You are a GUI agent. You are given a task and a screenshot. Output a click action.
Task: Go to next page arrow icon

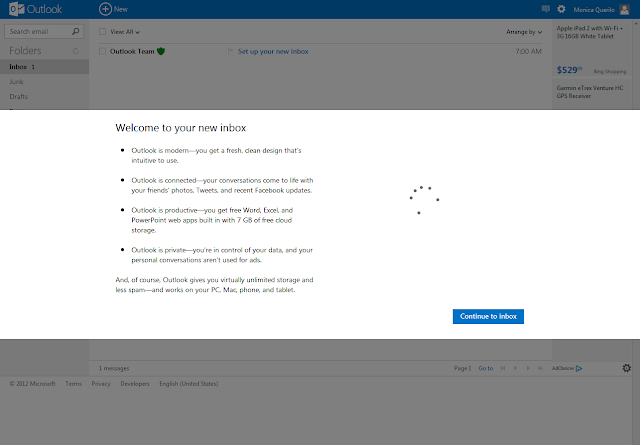click(528, 368)
